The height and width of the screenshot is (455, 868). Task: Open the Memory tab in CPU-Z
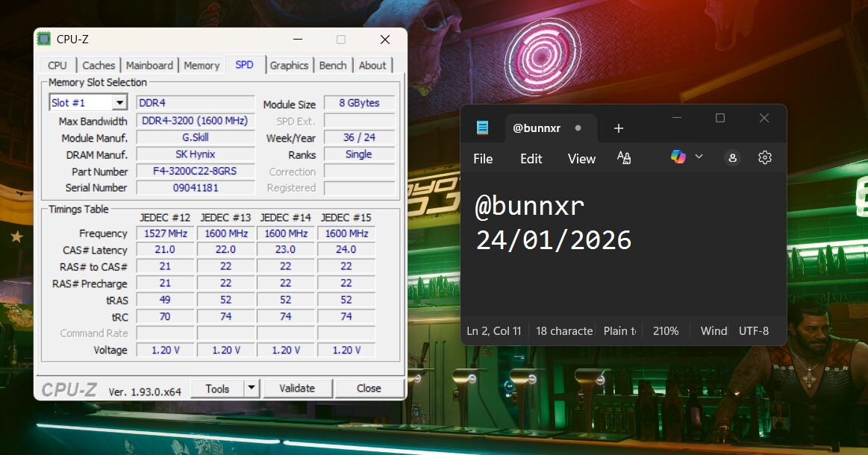click(202, 66)
